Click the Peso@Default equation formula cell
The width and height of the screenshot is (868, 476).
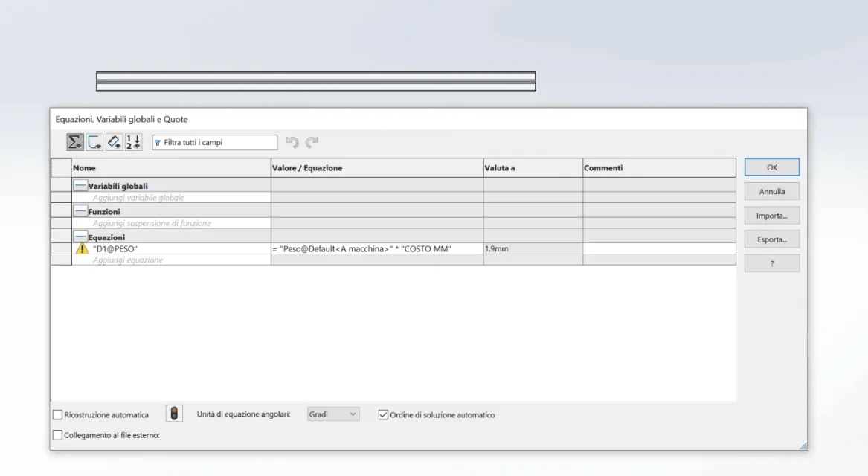pyautogui.click(x=377, y=248)
